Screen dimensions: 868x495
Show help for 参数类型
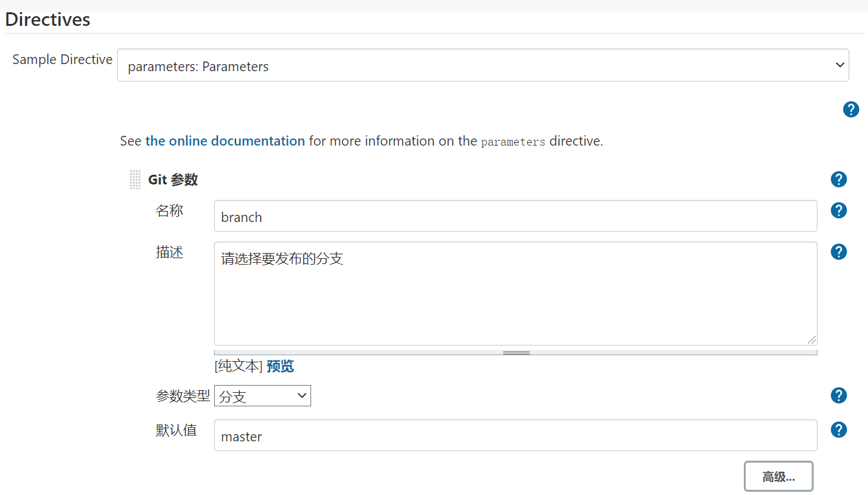point(839,395)
